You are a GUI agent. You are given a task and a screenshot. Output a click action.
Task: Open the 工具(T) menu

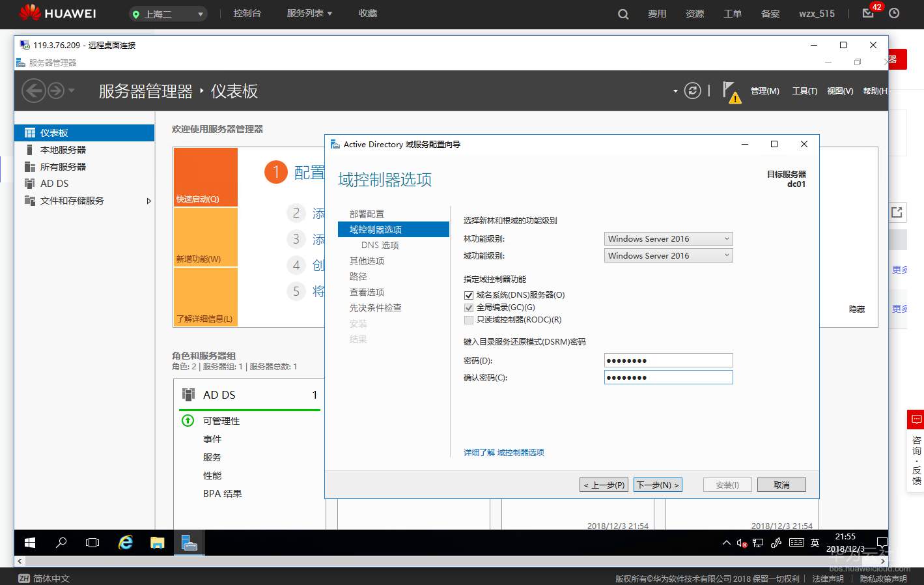(804, 91)
